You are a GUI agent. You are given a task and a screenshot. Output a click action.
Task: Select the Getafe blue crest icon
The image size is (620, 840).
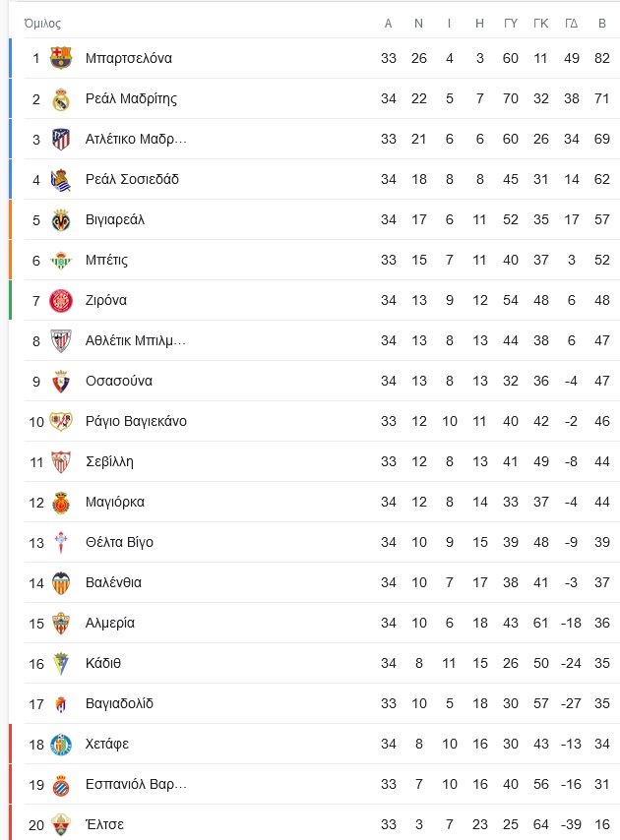coord(61,745)
